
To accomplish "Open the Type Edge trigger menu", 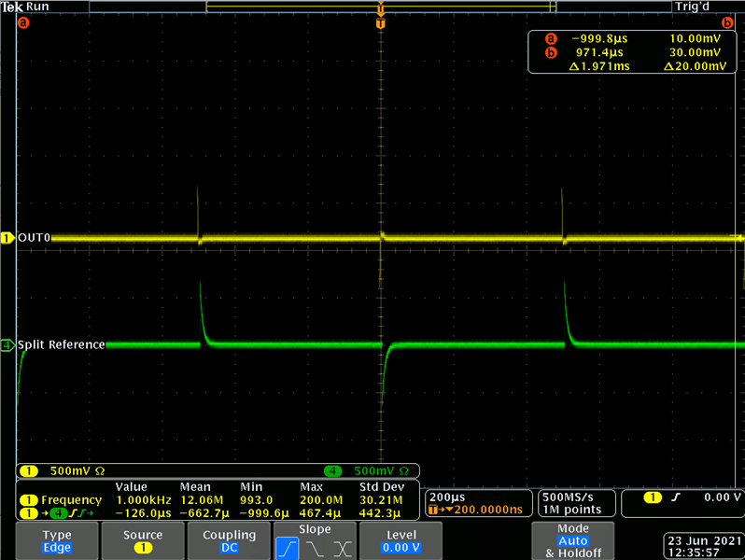I will click(x=57, y=540).
